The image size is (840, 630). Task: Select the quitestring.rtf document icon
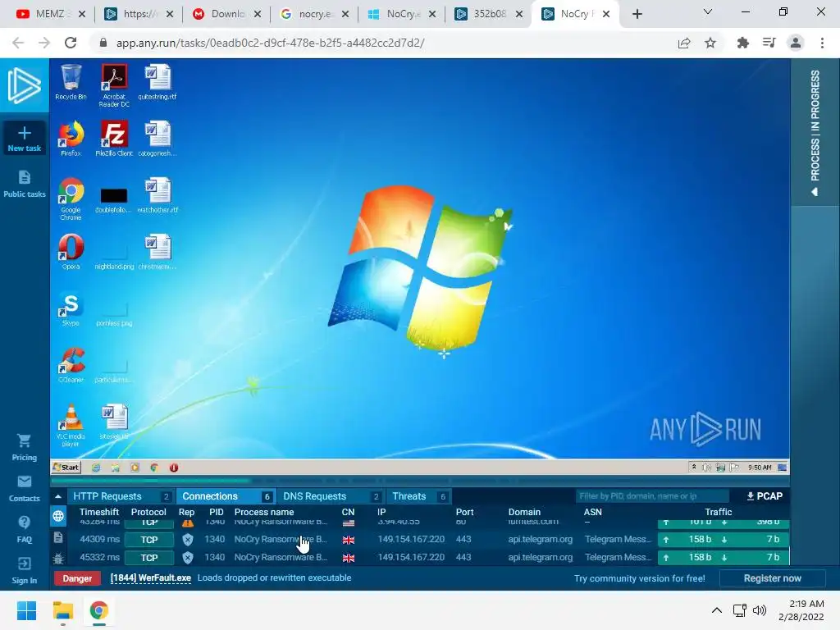pos(157,82)
